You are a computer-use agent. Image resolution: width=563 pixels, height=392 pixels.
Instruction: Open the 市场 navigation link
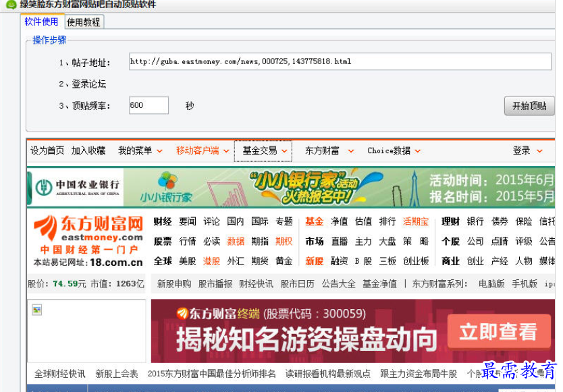(x=315, y=242)
